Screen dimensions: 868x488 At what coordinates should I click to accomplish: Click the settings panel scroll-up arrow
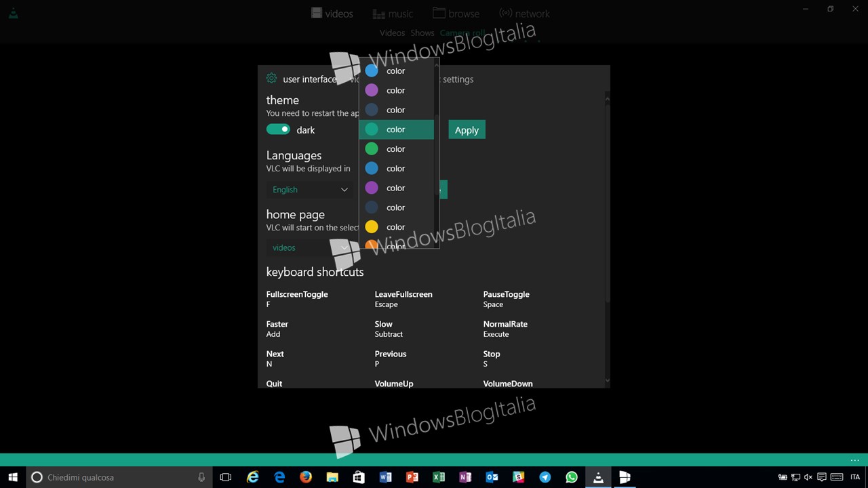(607, 99)
